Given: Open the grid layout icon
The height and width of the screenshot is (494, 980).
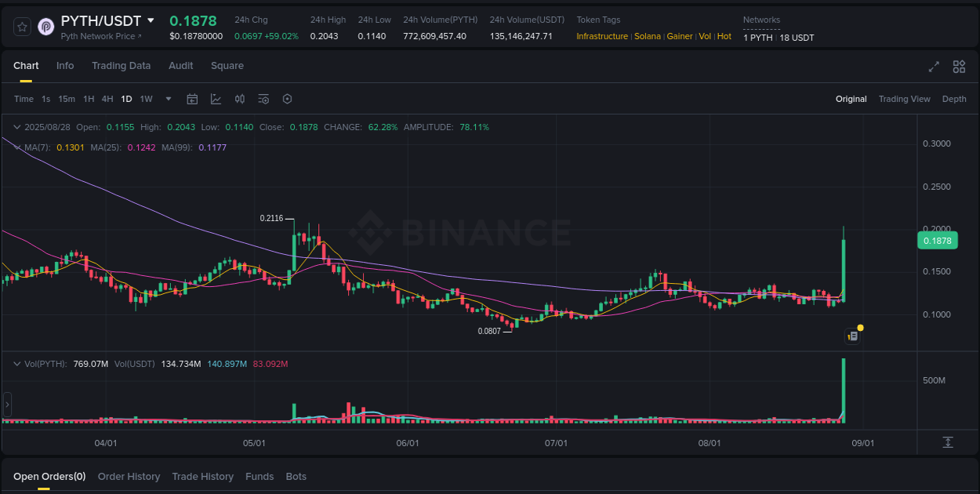Looking at the screenshot, I should point(959,67).
